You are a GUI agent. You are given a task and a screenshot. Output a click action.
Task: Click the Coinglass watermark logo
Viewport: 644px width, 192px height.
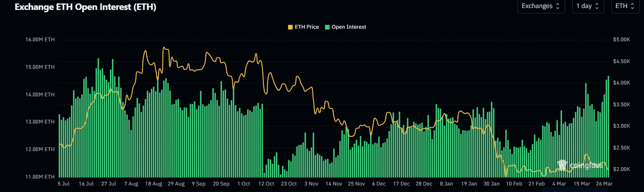click(580, 165)
